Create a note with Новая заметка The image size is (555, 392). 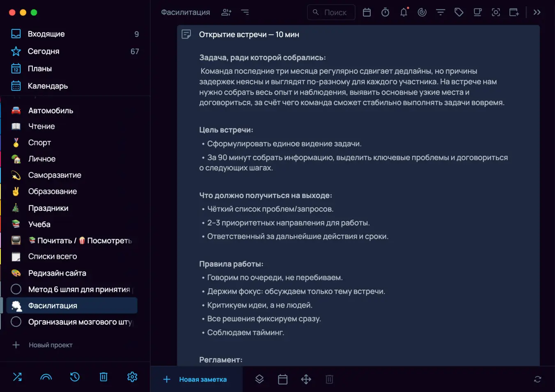[196, 379]
